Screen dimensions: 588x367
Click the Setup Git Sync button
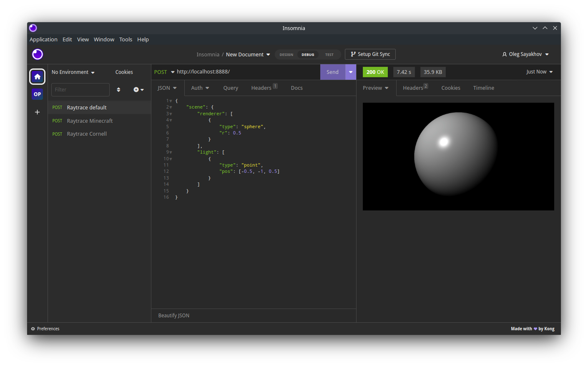coord(370,54)
